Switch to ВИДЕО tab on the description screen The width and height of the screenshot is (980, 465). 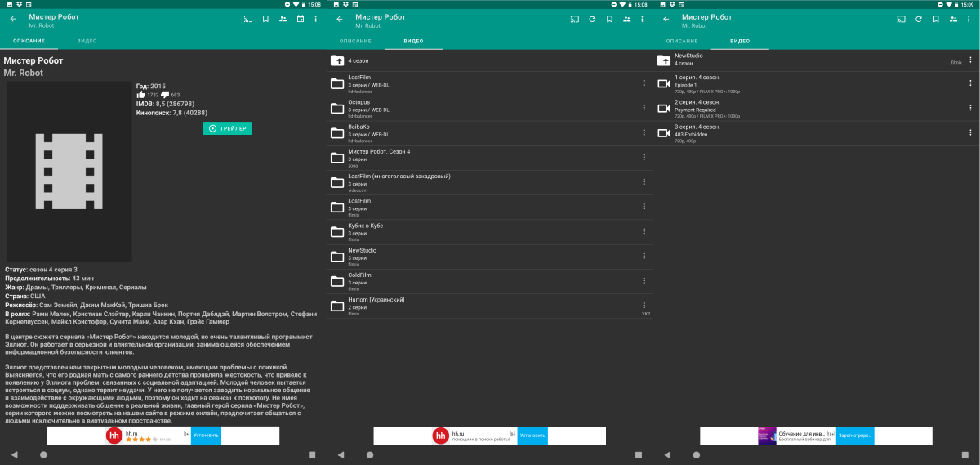(87, 41)
